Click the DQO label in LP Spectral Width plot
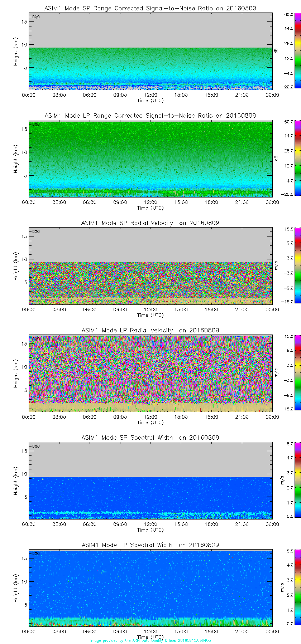The width and height of the screenshot is (301, 644). pos(36,553)
